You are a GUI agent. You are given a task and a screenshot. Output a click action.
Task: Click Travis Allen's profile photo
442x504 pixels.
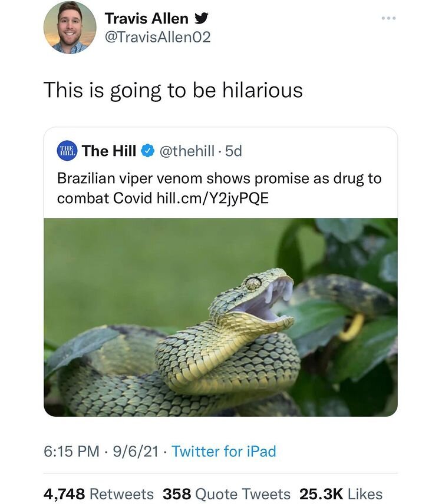70,28
